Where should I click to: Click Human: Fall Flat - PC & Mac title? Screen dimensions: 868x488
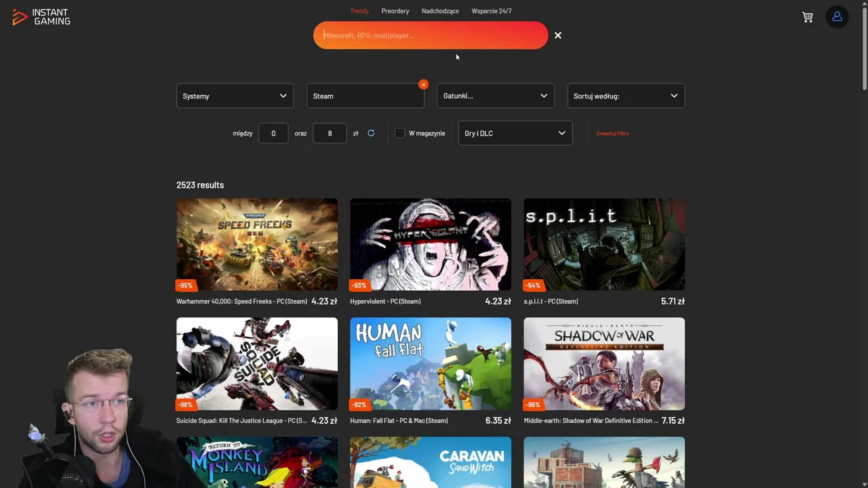pos(399,421)
